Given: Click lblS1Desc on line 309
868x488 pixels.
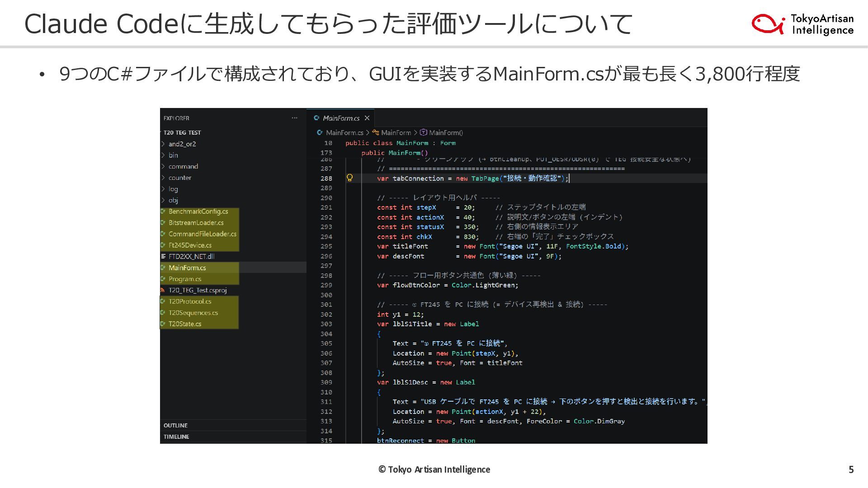Looking at the screenshot, I should (x=410, y=382).
